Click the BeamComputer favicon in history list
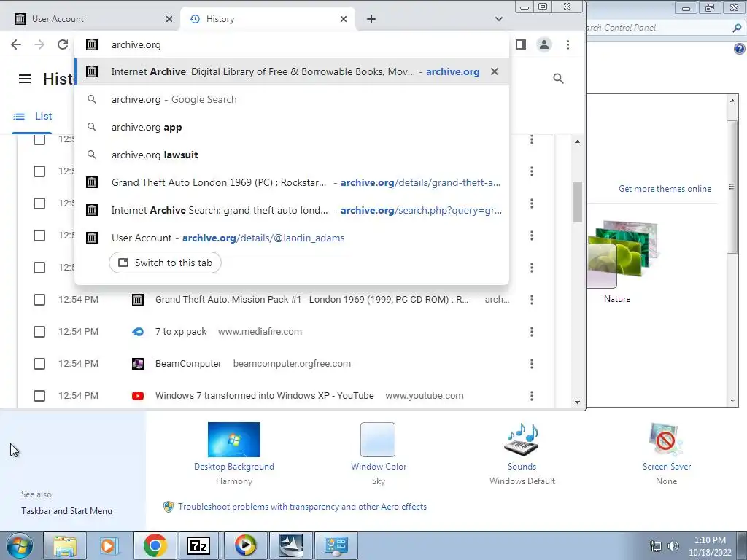 (138, 364)
